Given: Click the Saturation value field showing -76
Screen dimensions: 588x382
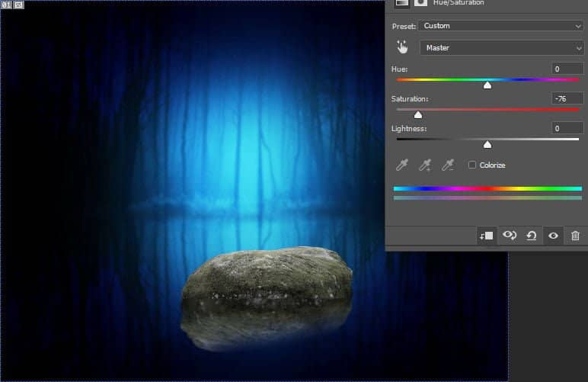Looking at the screenshot, I should [567, 98].
